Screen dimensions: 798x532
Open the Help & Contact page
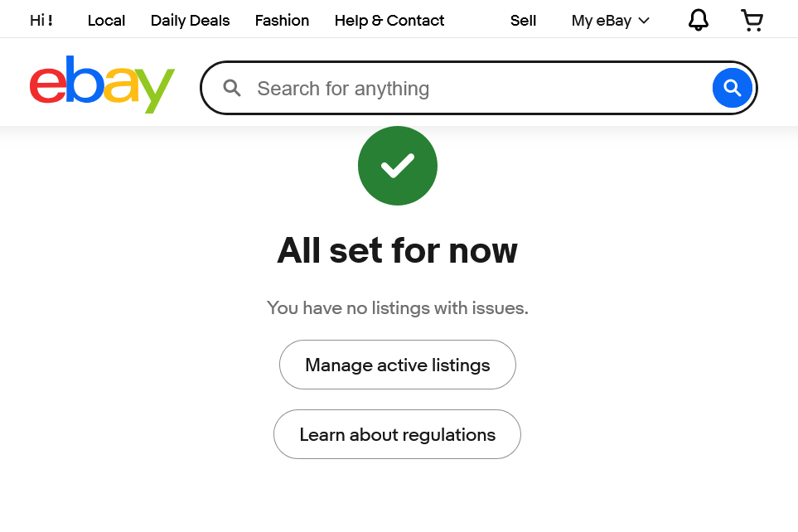[389, 20]
